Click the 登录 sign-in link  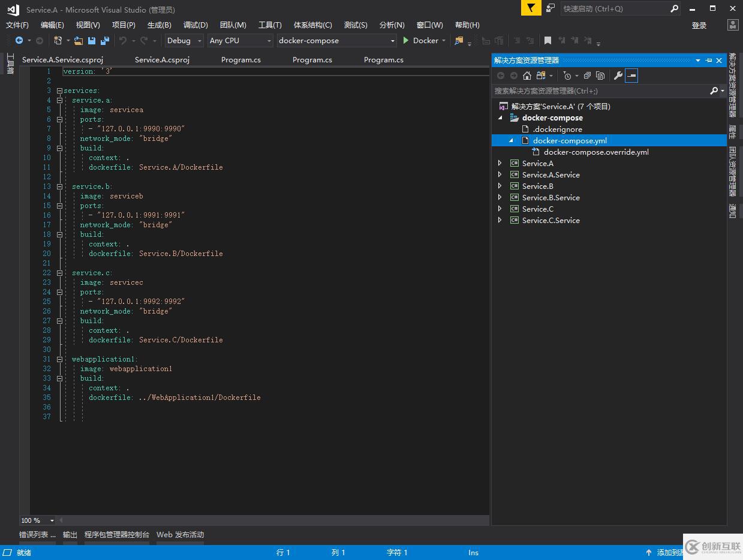(x=699, y=25)
